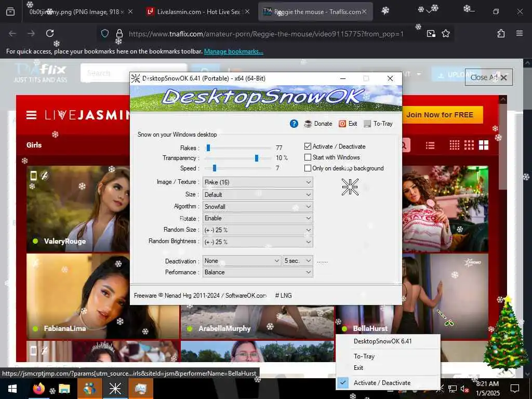The width and height of the screenshot is (532, 399).
Task: Click the picture-in-picture icon in address bar
Action: [431, 33]
